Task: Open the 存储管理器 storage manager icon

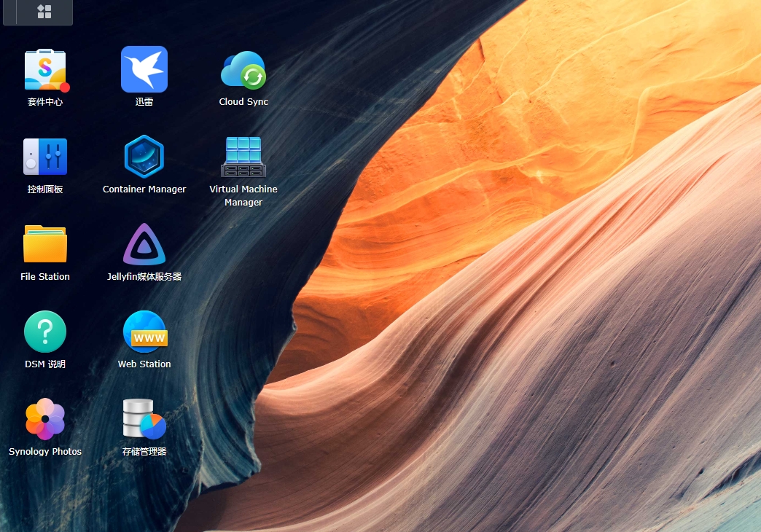Action: coord(144,419)
